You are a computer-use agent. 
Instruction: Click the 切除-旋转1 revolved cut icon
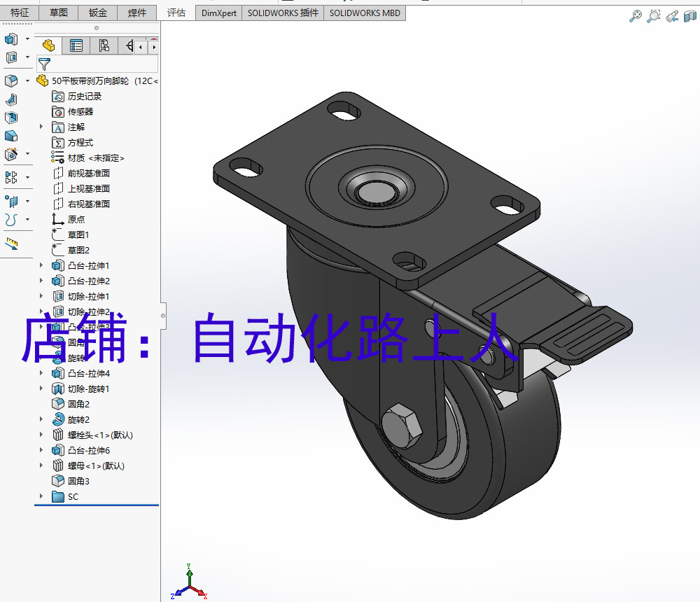click(58, 388)
